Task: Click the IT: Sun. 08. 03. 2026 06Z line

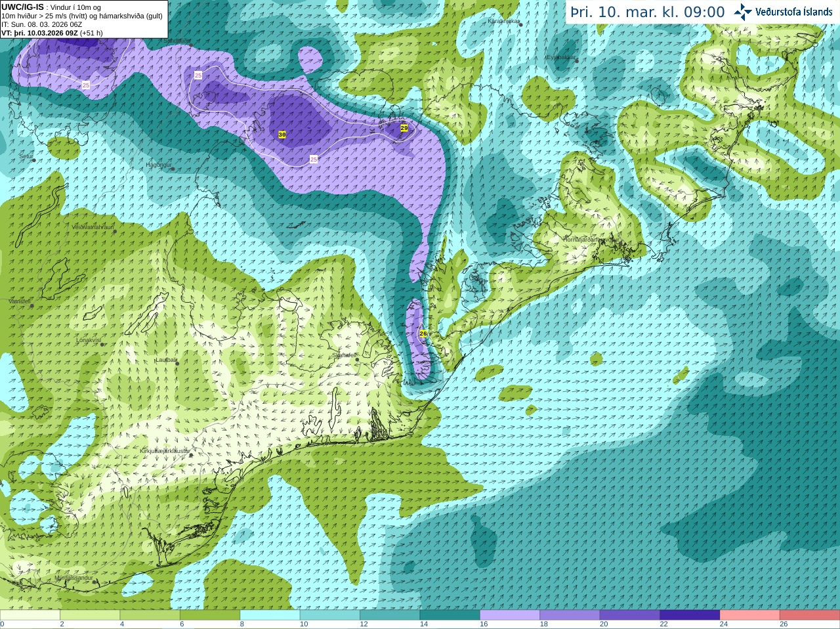Action: (x=41, y=24)
